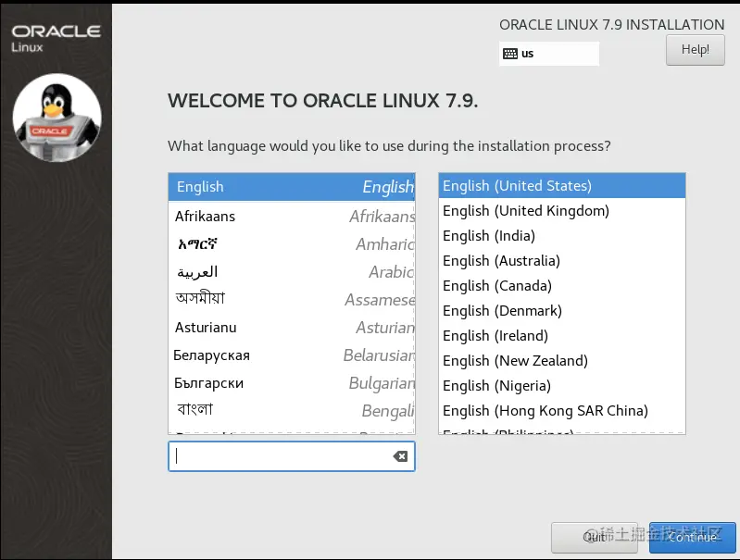The image size is (740, 560).
Task: Select the Assamese language row
Action: 292,300
